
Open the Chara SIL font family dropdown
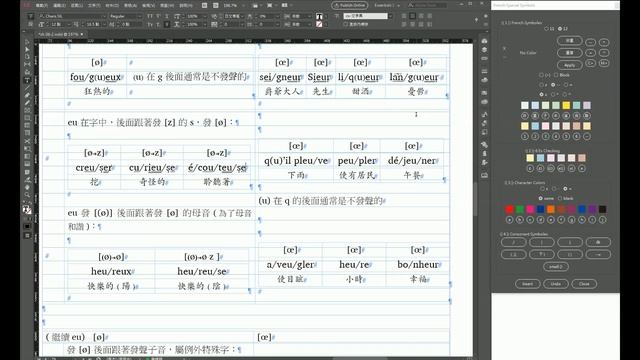pos(104,16)
